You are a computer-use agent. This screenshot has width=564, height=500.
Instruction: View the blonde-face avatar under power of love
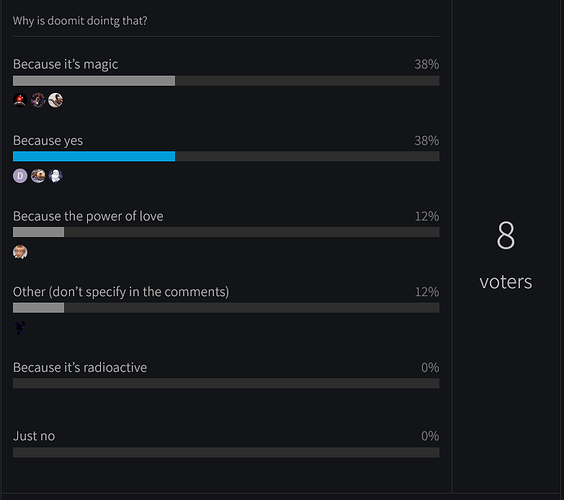(x=20, y=252)
